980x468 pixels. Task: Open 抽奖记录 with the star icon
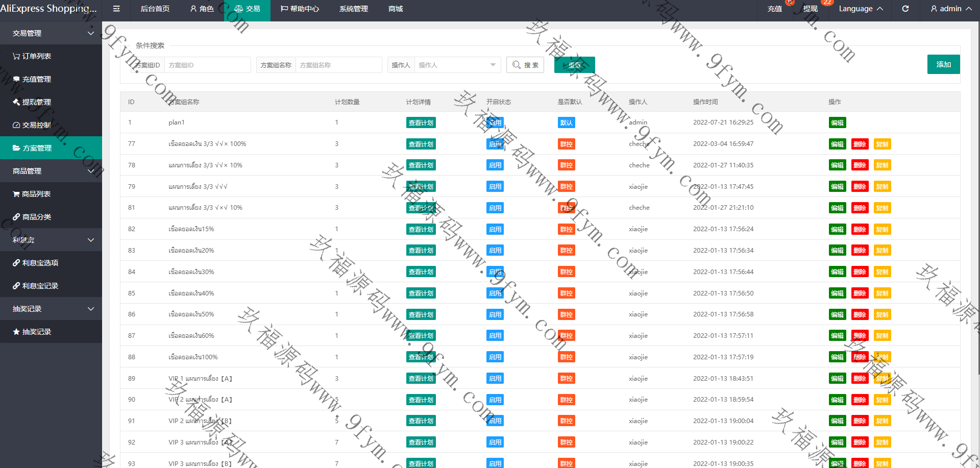(x=36, y=332)
